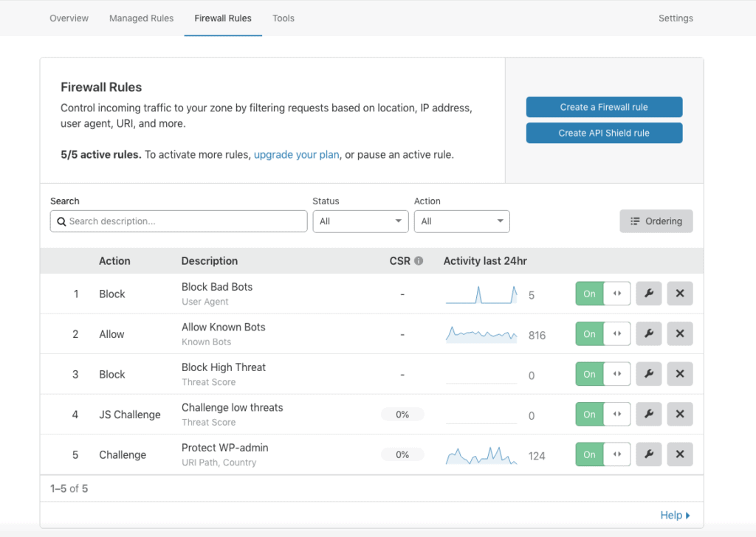Toggle off the Protect WP-admin rule
Screen dimensions: 756x537
click(x=602, y=454)
